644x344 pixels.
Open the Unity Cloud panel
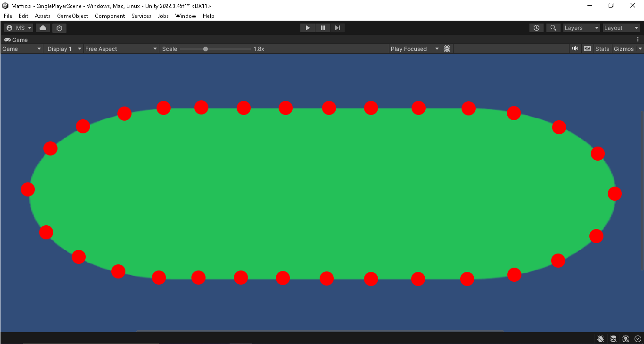[x=42, y=27]
